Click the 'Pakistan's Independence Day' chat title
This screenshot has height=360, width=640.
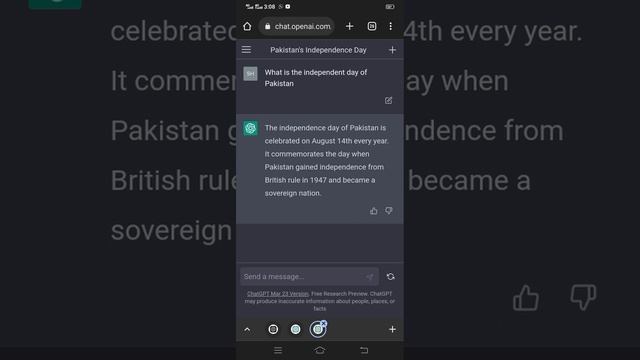[318, 50]
